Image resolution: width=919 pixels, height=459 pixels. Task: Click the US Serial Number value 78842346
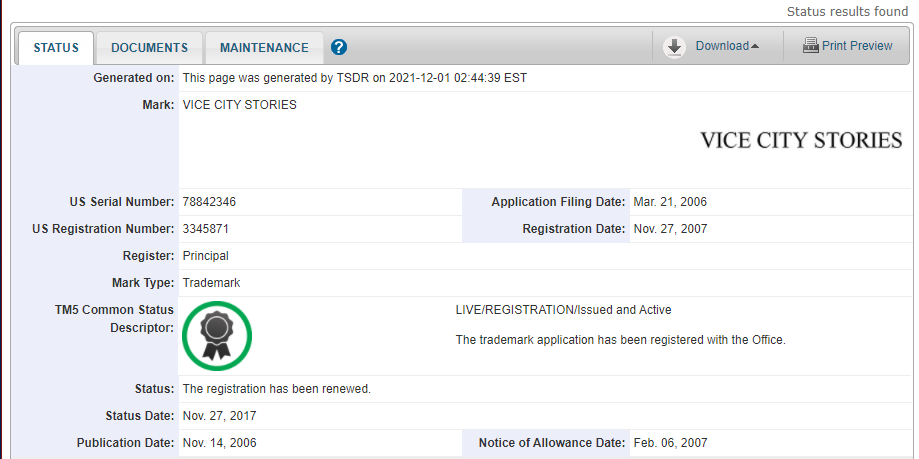209,202
